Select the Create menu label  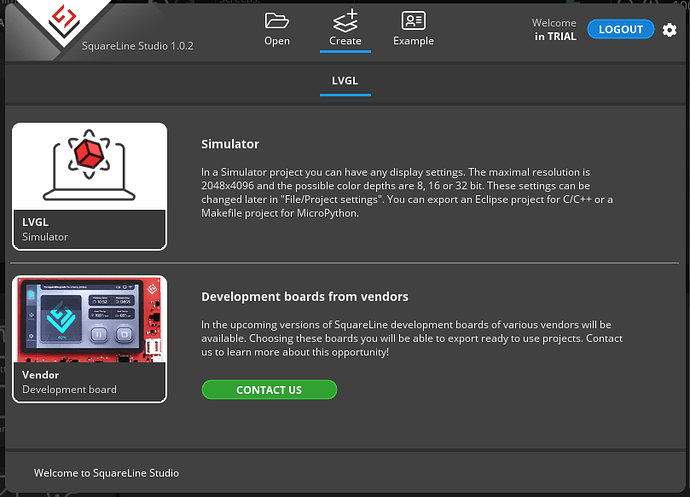click(x=345, y=41)
